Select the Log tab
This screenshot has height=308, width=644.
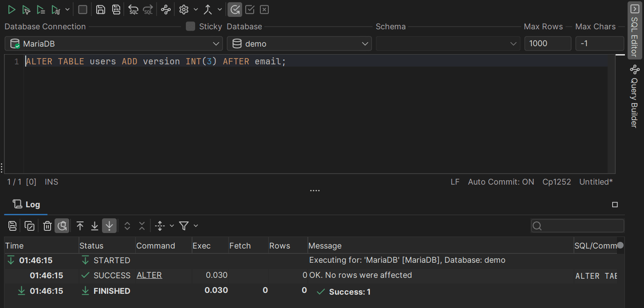[x=27, y=204]
